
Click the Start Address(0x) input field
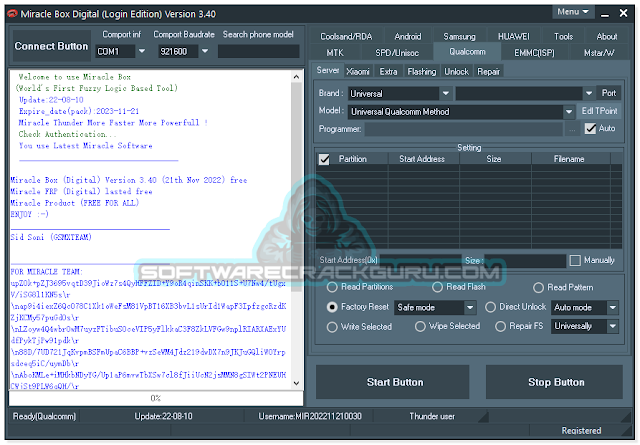tap(420, 260)
